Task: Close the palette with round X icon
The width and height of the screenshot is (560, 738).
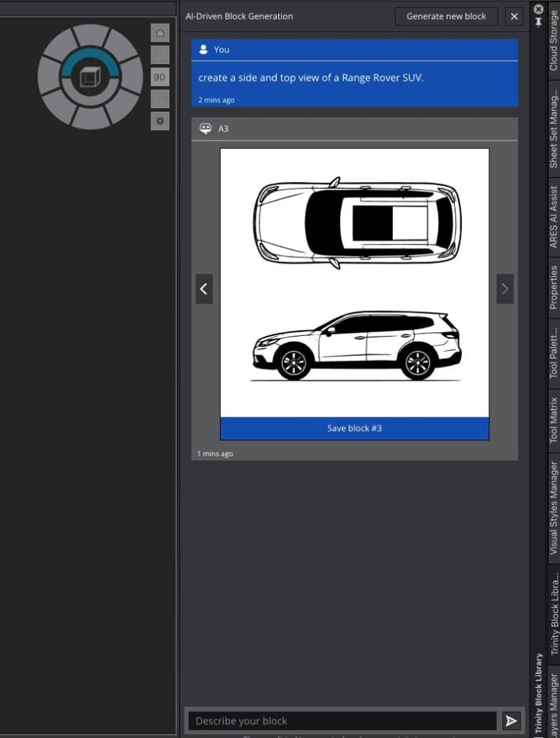Action: pyautogui.click(x=539, y=9)
